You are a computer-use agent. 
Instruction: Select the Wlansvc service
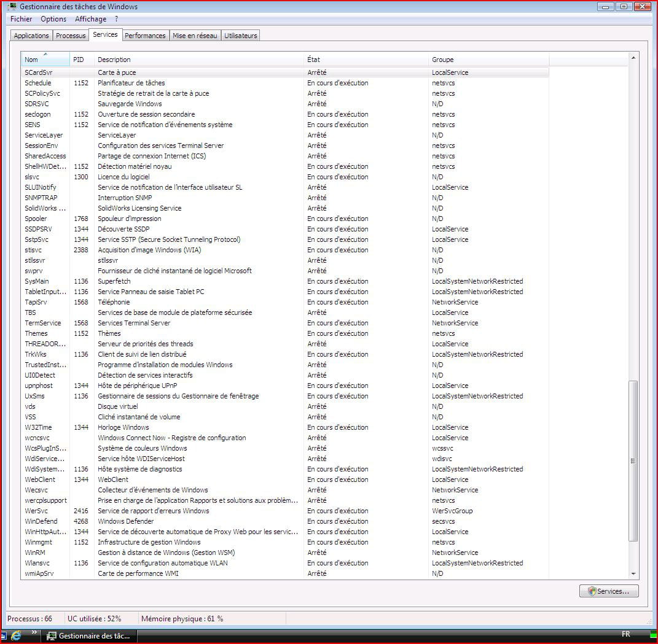point(285,563)
